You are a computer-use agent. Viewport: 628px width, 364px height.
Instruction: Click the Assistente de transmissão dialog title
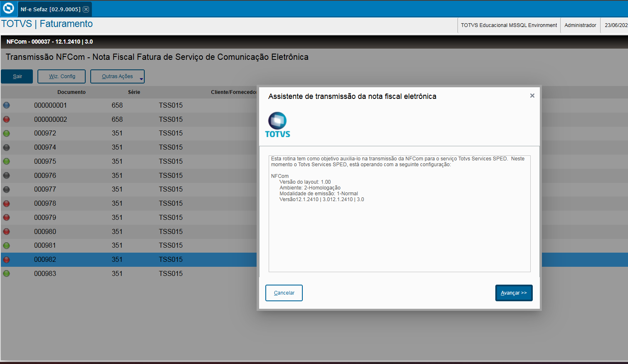point(352,96)
